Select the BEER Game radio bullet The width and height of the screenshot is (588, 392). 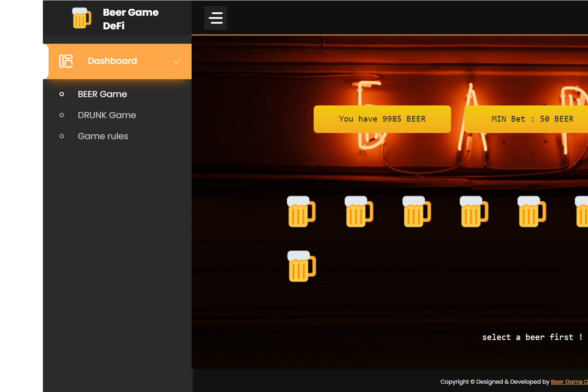(x=62, y=94)
